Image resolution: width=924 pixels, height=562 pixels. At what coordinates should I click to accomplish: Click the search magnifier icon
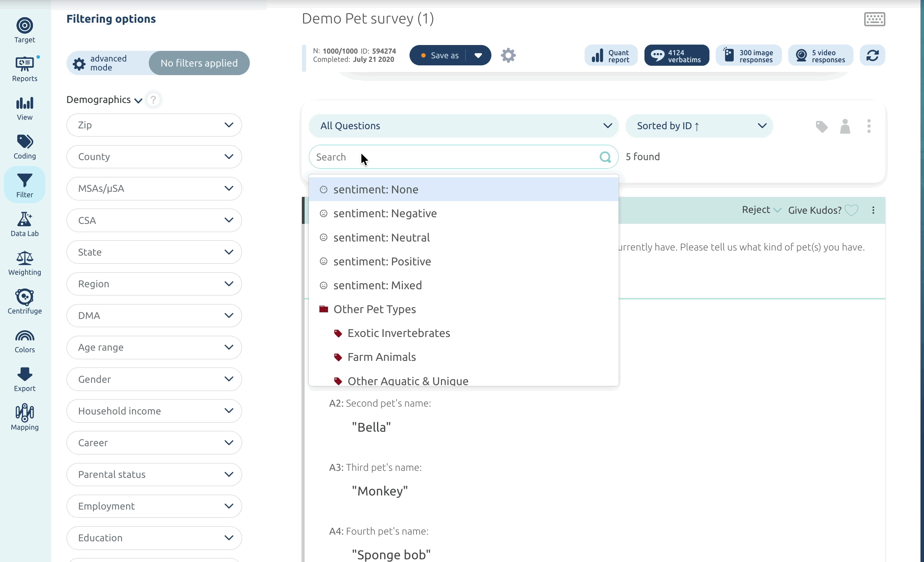pyautogui.click(x=605, y=157)
